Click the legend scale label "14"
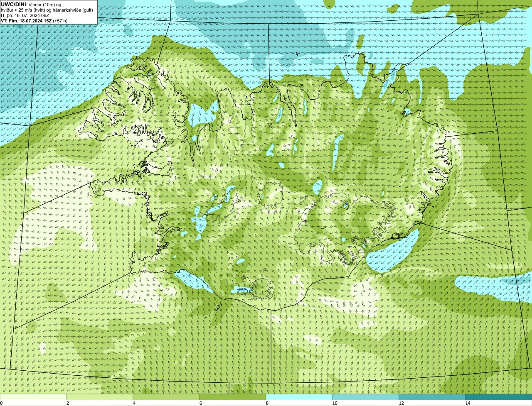The width and height of the screenshot is (532, 406). [468, 403]
